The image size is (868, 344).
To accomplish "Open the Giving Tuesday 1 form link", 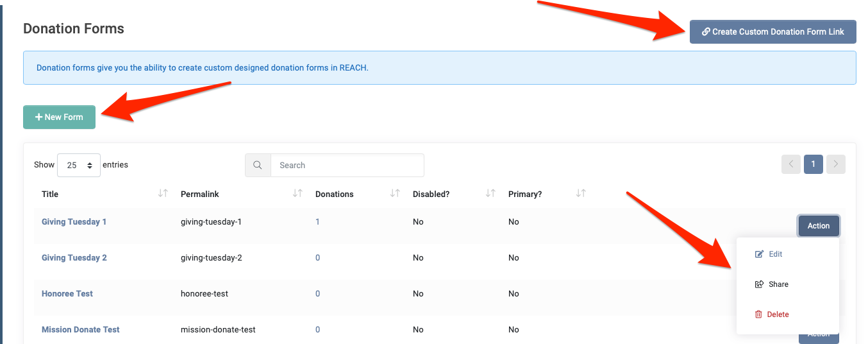I will point(74,222).
